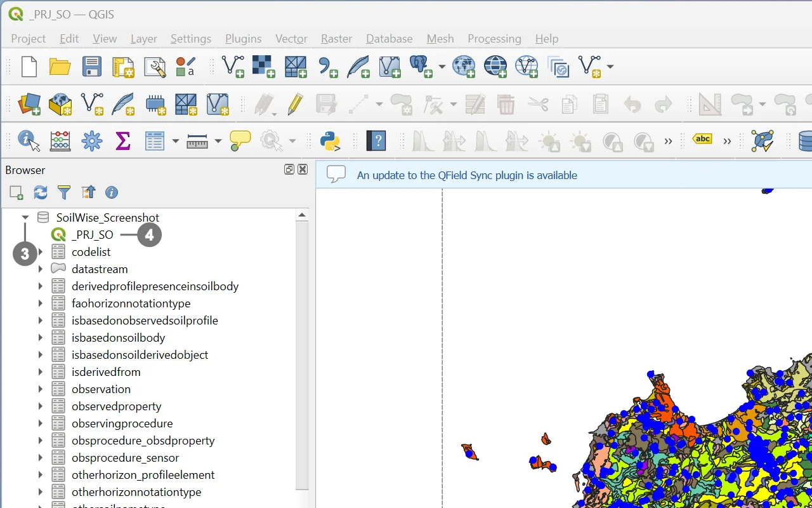Close the Browser panel

click(303, 170)
